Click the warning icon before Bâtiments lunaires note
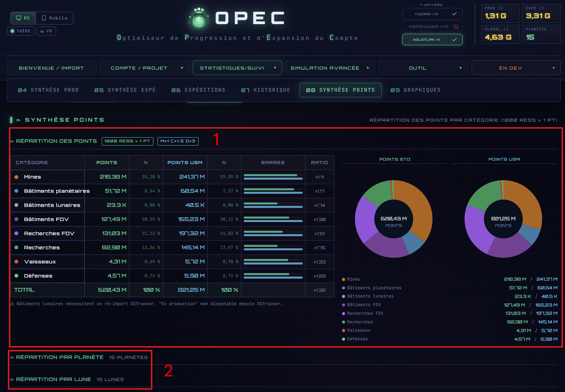Screen dimensions: 565x392 [x=12, y=304]
